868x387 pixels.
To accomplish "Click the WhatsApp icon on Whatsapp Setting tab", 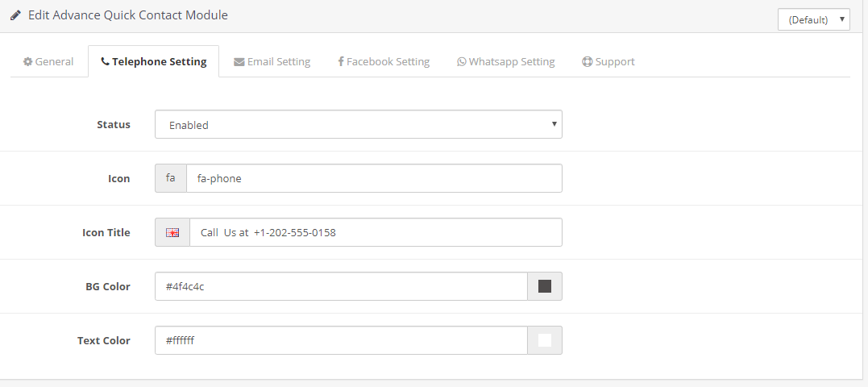I will (462, 61).
